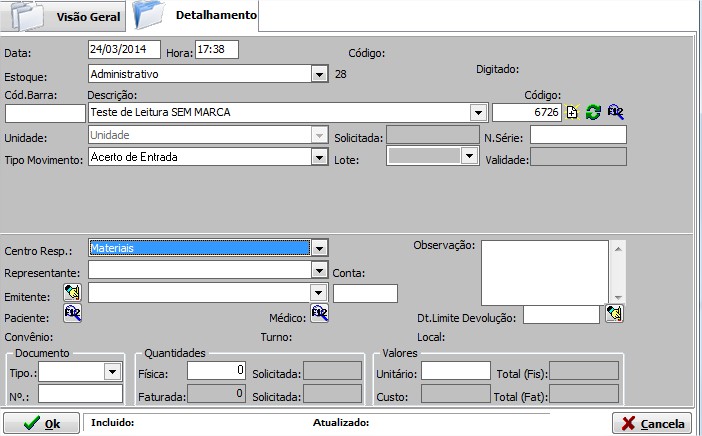Open the Médico F12 search icon
The height and width of the screenshot is (436, 702).
pos(319,314)
